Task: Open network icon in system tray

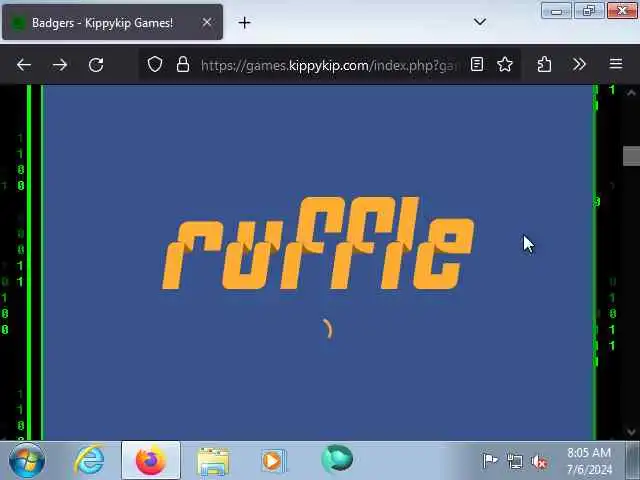Action: click(515, 461)
